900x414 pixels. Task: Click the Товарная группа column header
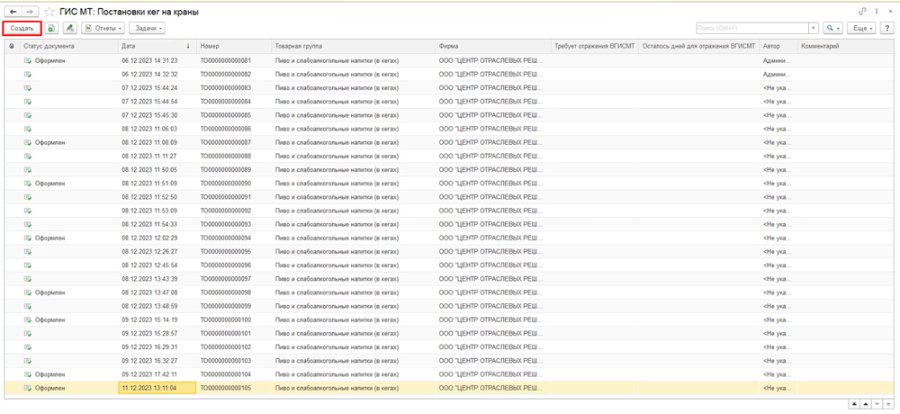coord(353,46)
